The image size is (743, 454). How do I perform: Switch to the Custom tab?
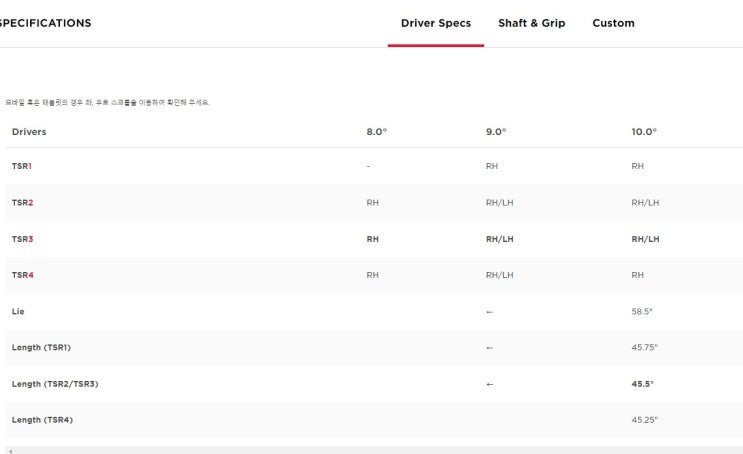point(613,23)
